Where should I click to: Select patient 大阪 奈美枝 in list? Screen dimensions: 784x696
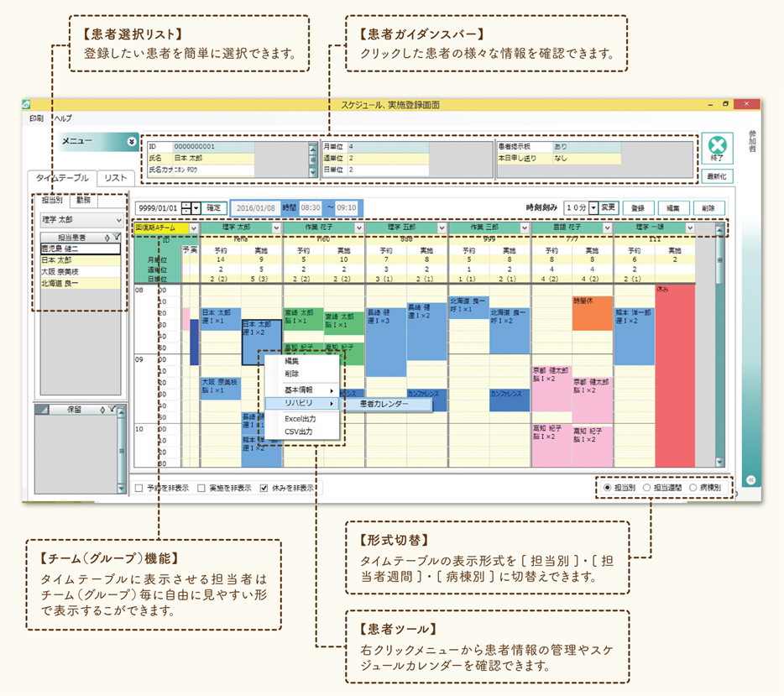[81, 271]
